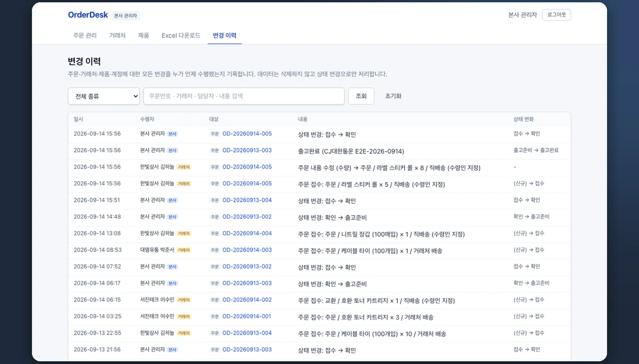Open OD-20260913-004 link in the 22:55 row
Viewport: 639px width, 364px height.
[247, 333]
